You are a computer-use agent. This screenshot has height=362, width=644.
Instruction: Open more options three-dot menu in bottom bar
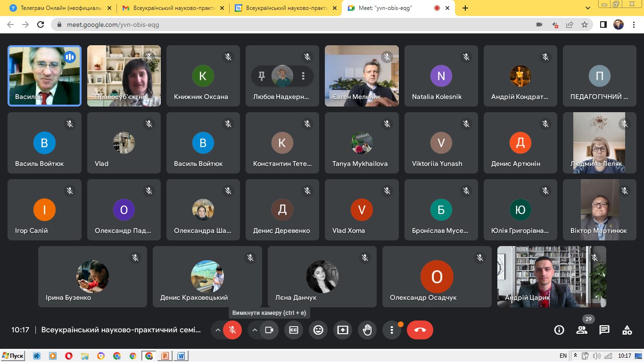point(391,330)
